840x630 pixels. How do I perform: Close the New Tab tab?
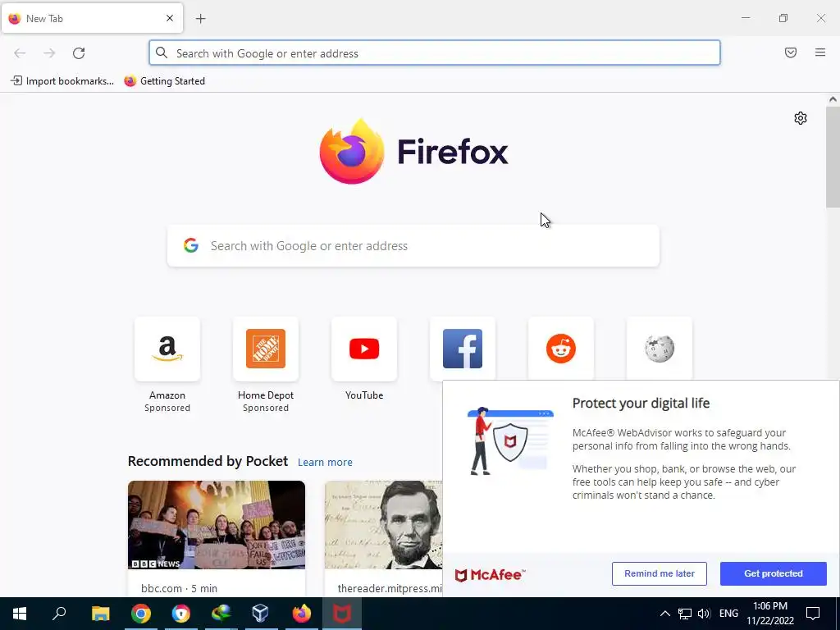[x=170, y=18]
